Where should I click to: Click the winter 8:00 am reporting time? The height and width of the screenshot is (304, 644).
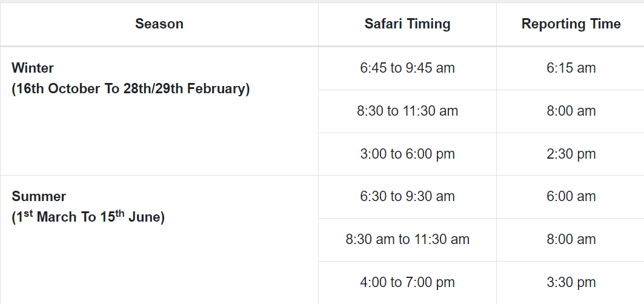(x=571, y=111)
